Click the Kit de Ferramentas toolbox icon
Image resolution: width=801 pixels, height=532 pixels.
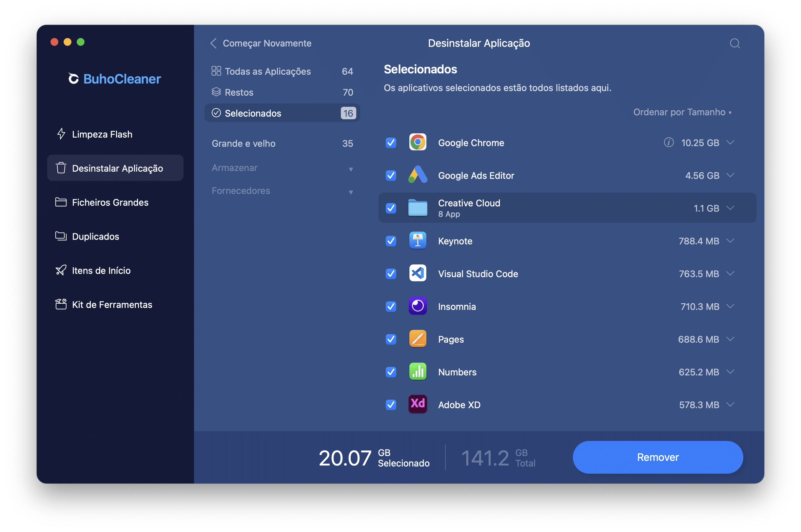[x=61, y=304]
